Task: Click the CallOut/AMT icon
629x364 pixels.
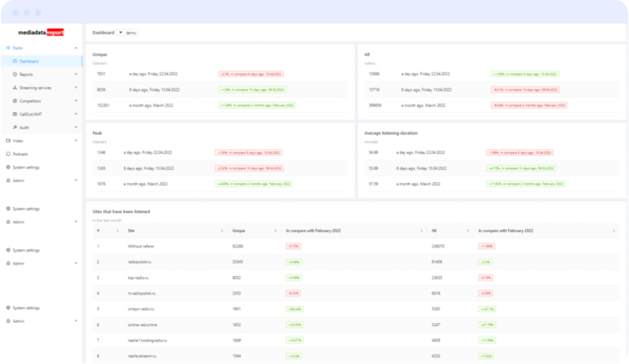Action: [15, 114]
